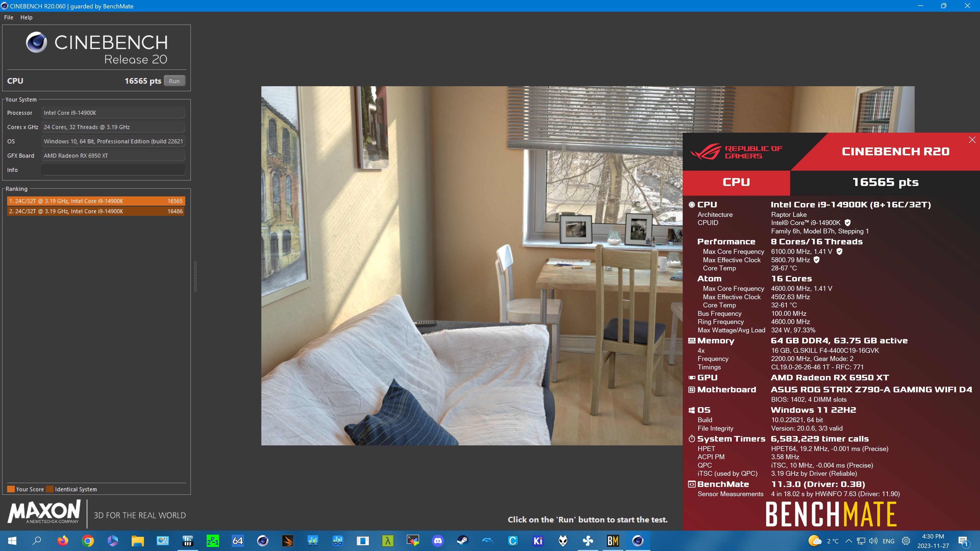Open the settings gear in system tray
This screenshot has height=551, width=980.
point(906,541)
